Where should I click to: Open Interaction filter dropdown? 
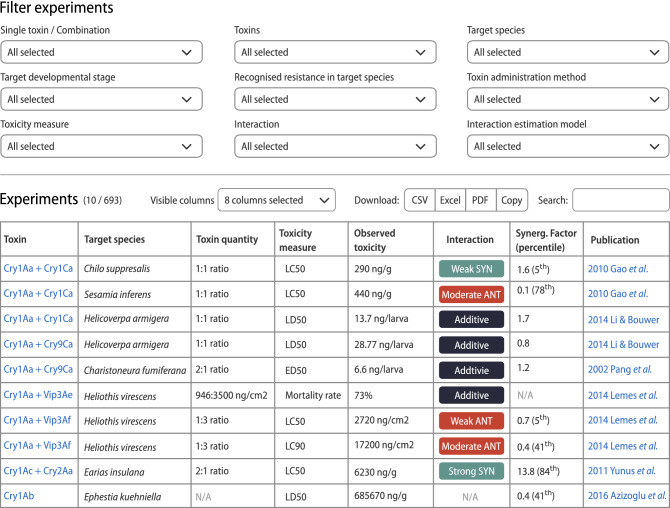334,146
